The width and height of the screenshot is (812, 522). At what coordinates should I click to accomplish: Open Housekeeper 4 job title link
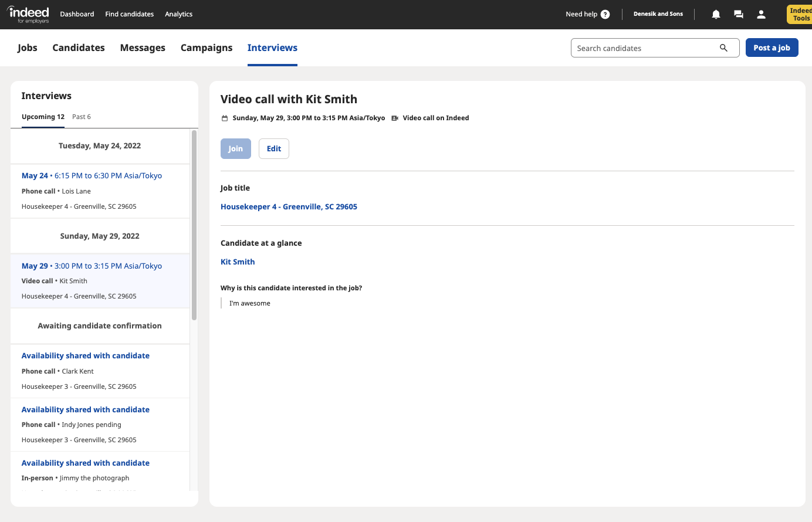coord(289,207)
